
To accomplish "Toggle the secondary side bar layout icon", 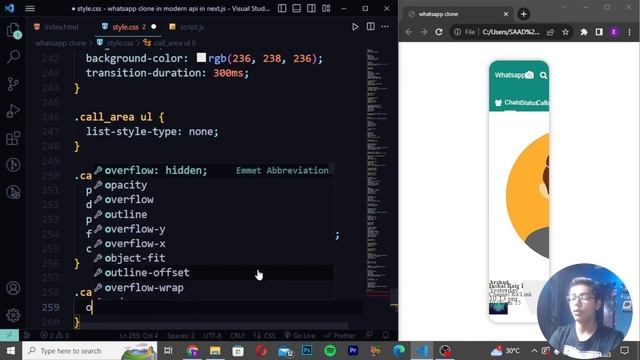I will pyautogui.click(x=311, y=8).
